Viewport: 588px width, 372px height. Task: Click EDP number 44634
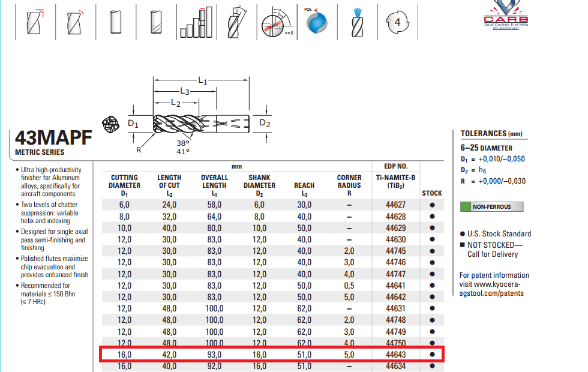(395, 366)
